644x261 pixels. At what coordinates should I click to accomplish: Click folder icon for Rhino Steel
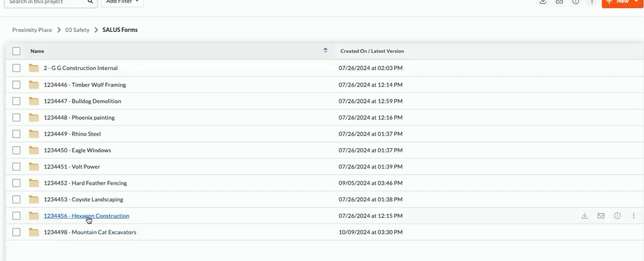(34, 134)
